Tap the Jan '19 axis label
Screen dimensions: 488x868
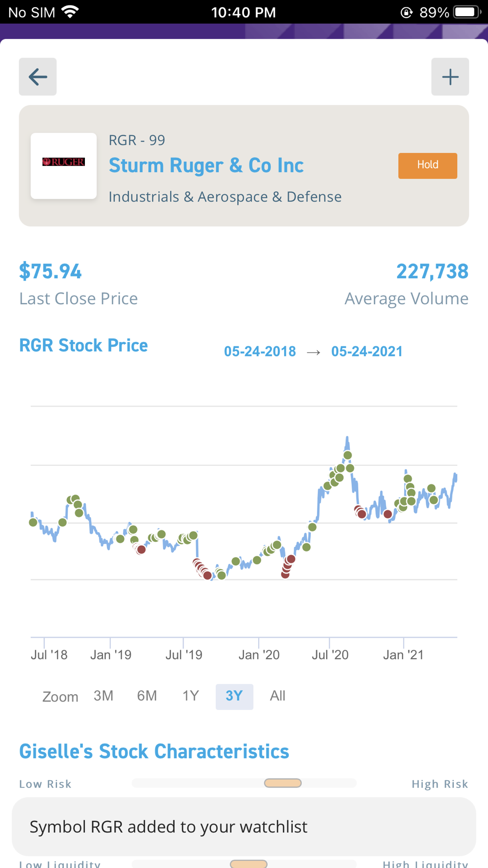click(111, 655)
